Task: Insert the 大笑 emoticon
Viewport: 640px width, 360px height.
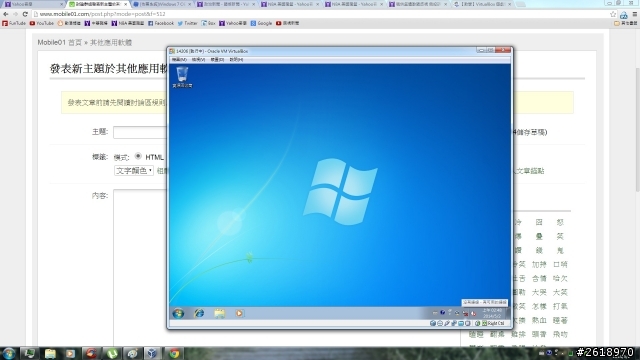Action: (x=560, y=292)
